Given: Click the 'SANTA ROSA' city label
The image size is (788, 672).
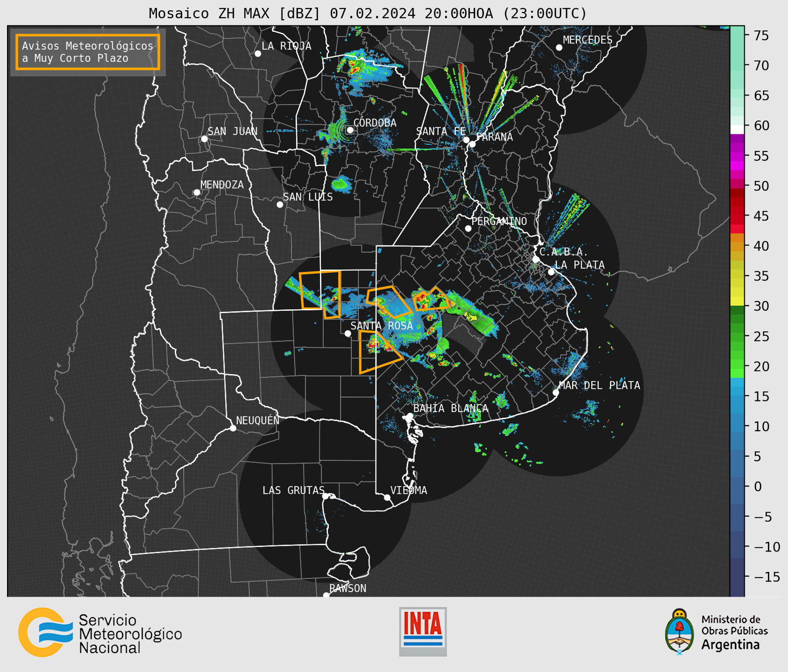Looking at the screenshot, I should [382, 326].
